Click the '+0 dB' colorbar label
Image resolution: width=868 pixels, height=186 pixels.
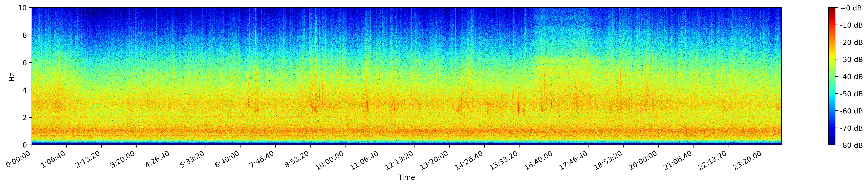pyautogui.click(x=851, y=8)
